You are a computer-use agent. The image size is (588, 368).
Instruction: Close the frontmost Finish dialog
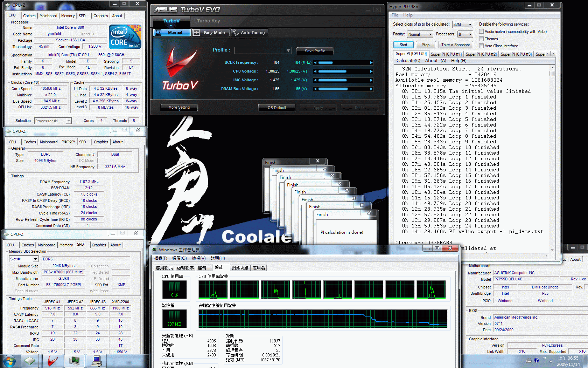click(x=369, y=213)
